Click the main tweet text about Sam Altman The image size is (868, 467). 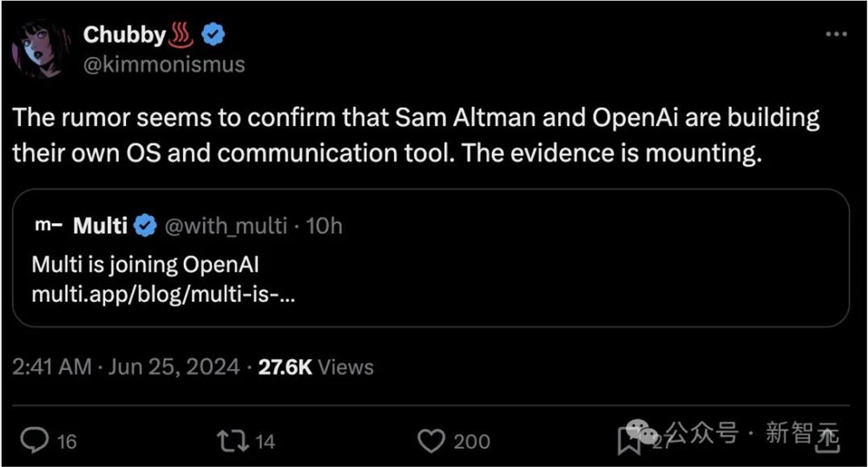click(x=415, y=135)
